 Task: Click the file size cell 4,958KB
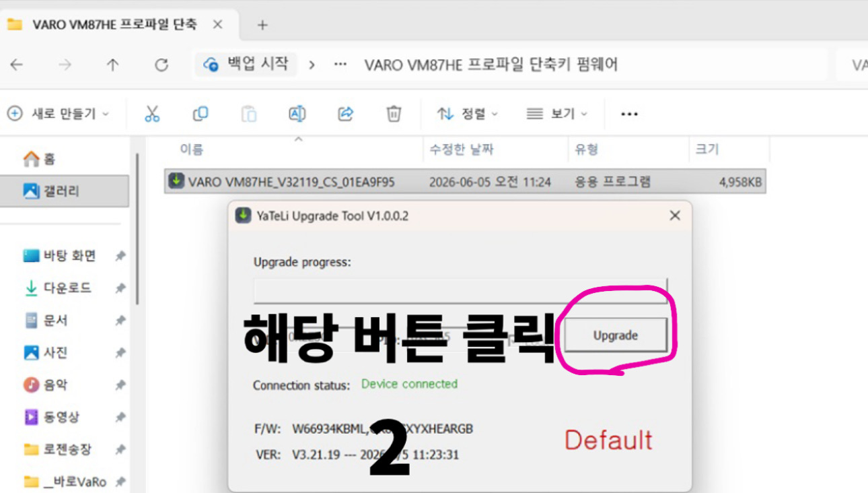(740, 182)
